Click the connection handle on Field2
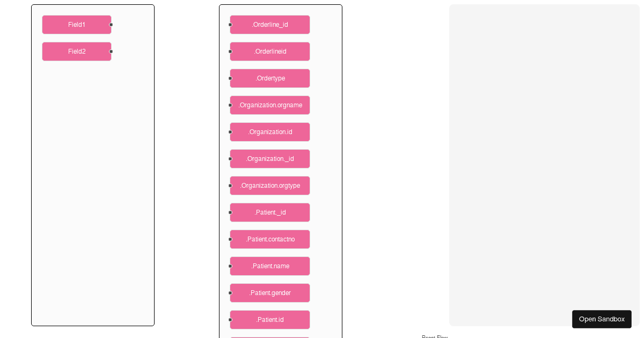The width and height of the screenshot is (644, 338). click(x=111, y=52)
